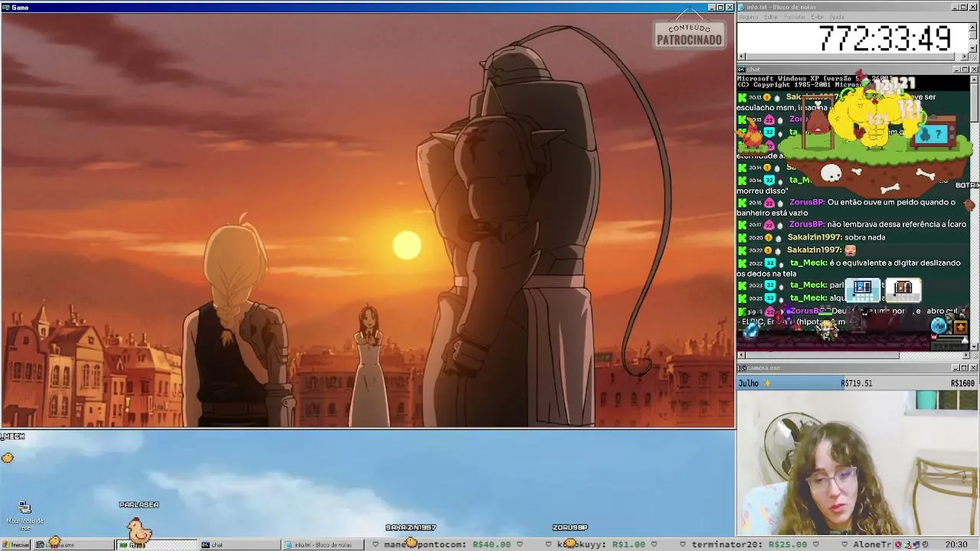Click Sakaizin1997 username in 'sobra nada' message
This screenshot has height=551, width=980.
[x=814, y=237]
